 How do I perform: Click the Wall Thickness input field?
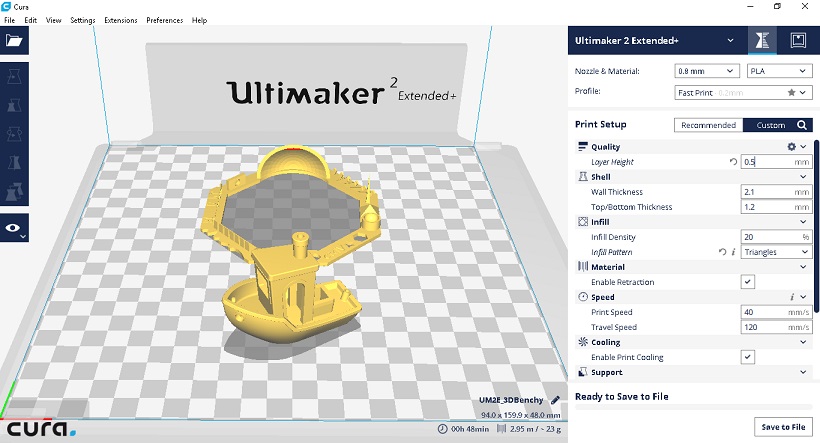(776, 192)
